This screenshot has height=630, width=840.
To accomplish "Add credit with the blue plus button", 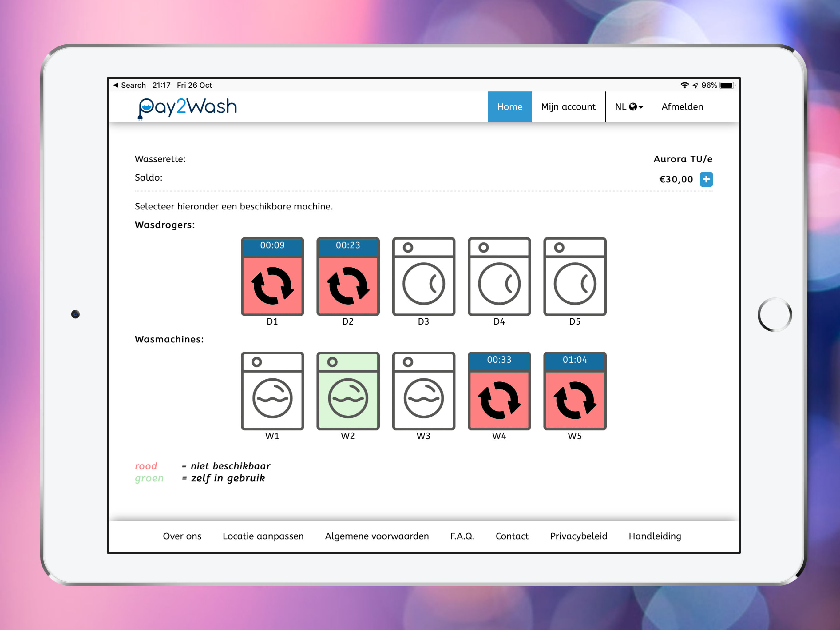I will click(x=706, y=179).
